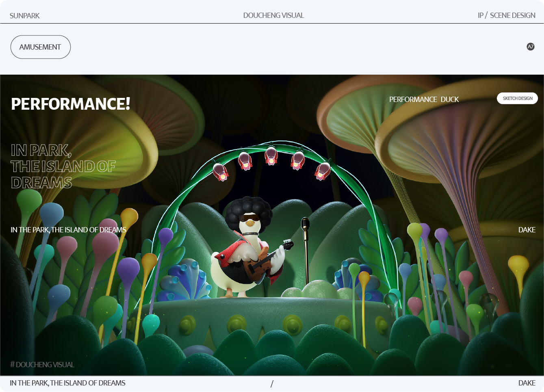The image size is (544, 392).
Task: Click DAKE in the footer
Action: point(527,383)
